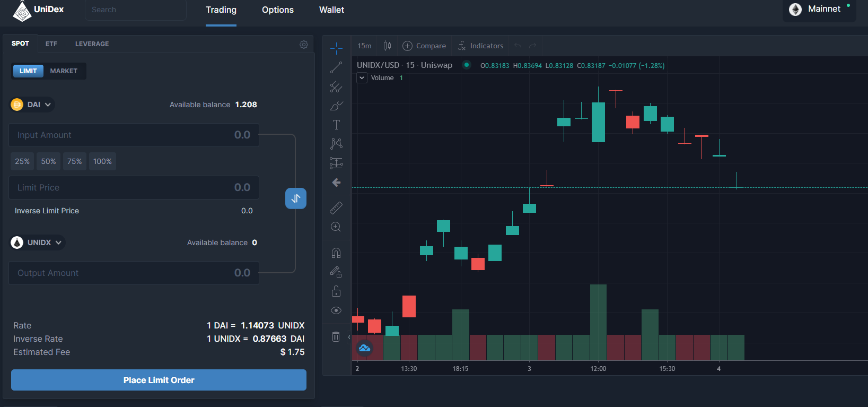Select the crosshair cursor tool
Screen dimensions: 868x407
click(x=336, y=48)
